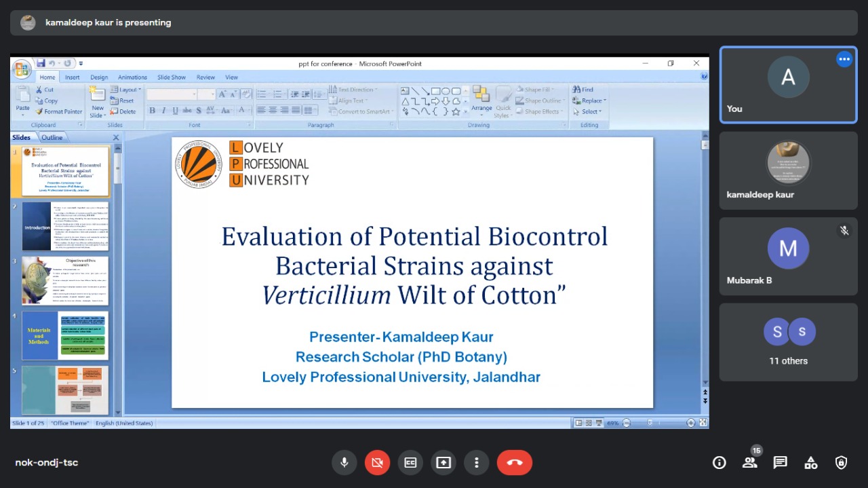Click Present now button in Meet
Viewport: 868px width, 488px height.
coord(443,462)
